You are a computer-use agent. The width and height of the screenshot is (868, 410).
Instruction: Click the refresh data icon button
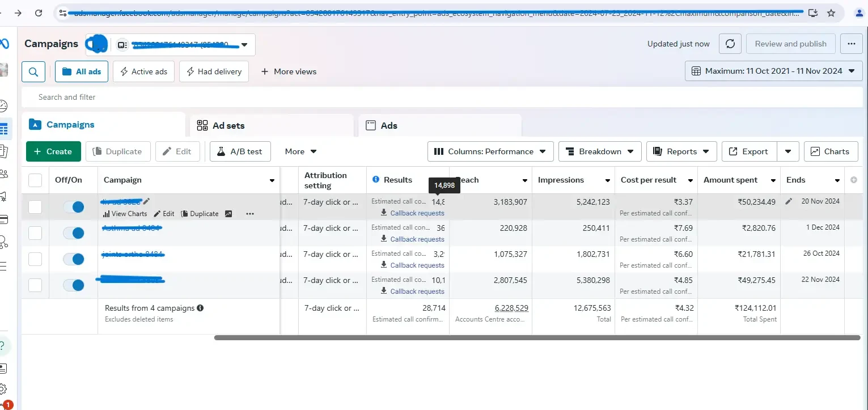click(730, 44)
